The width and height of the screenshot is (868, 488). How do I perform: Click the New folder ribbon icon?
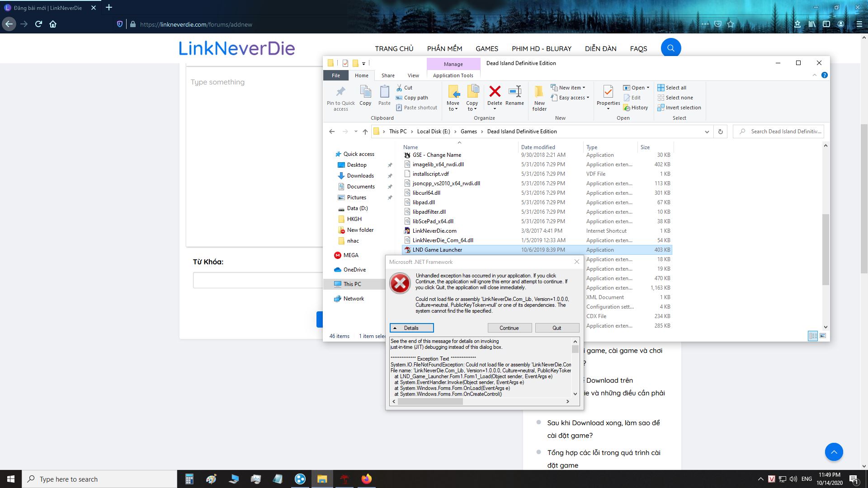(539, 92)
